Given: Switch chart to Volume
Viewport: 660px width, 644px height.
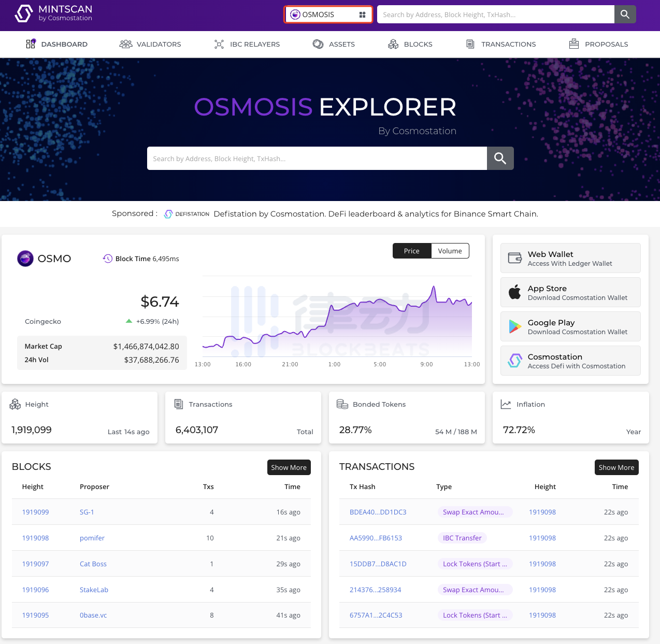Looking at the screenshot, I should 450,251.
